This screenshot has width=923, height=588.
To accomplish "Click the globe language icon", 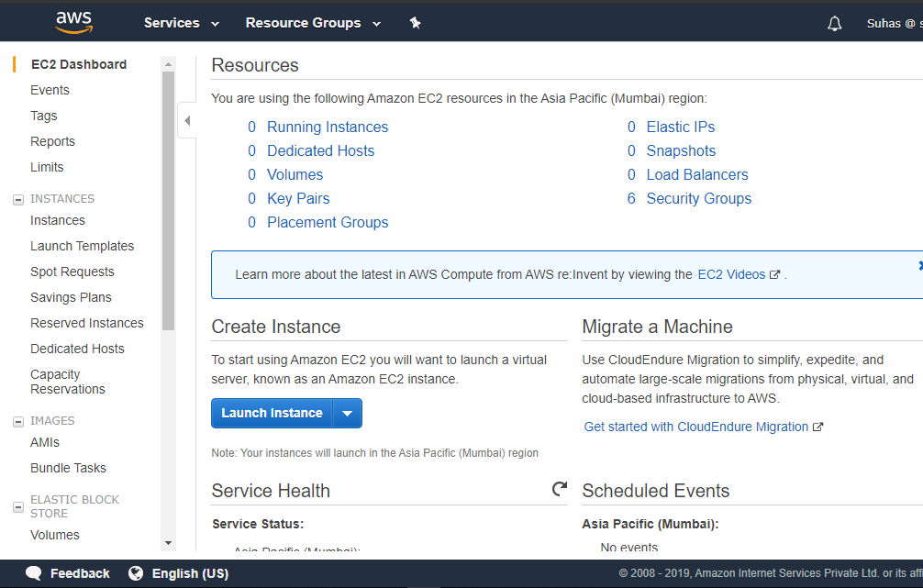I will pyautogui.click(x=136, y=573).
